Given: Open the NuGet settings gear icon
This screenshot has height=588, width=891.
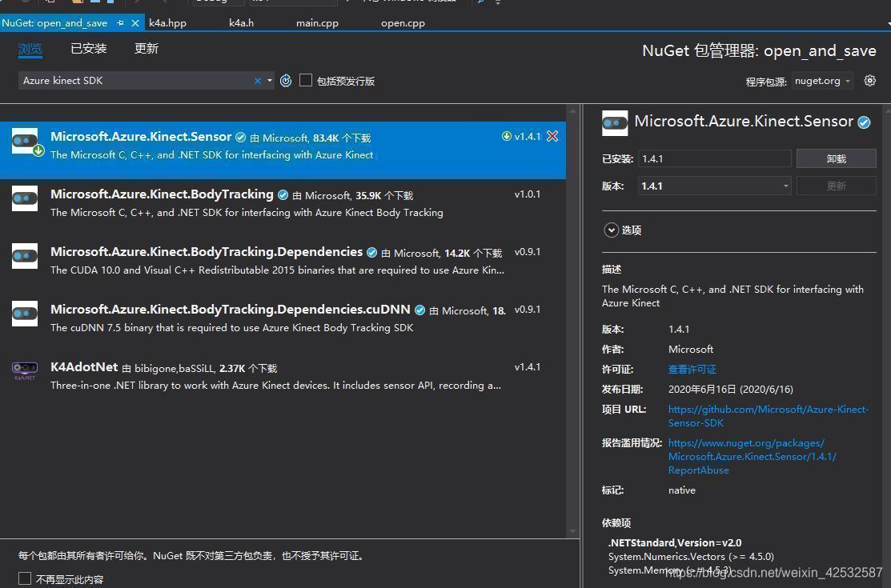Looking at the screenshot, I should [869, 81].
